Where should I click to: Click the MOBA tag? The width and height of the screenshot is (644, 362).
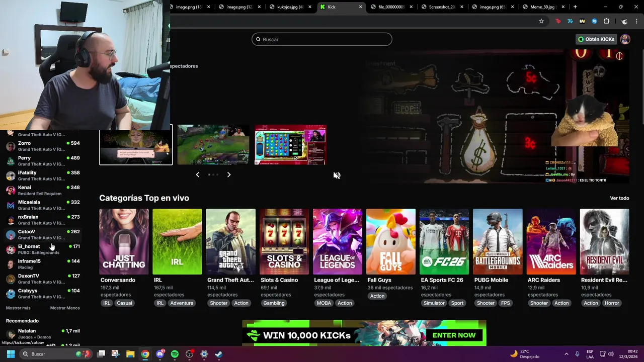pyautogui.click(x=324, y=303)
